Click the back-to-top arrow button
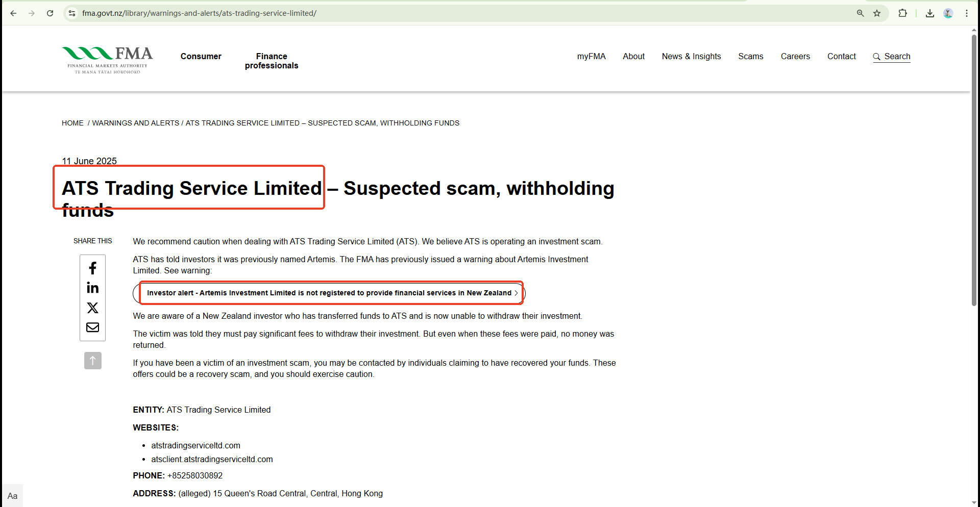This screenshot has height=507, width=980. tap(92, 361)
